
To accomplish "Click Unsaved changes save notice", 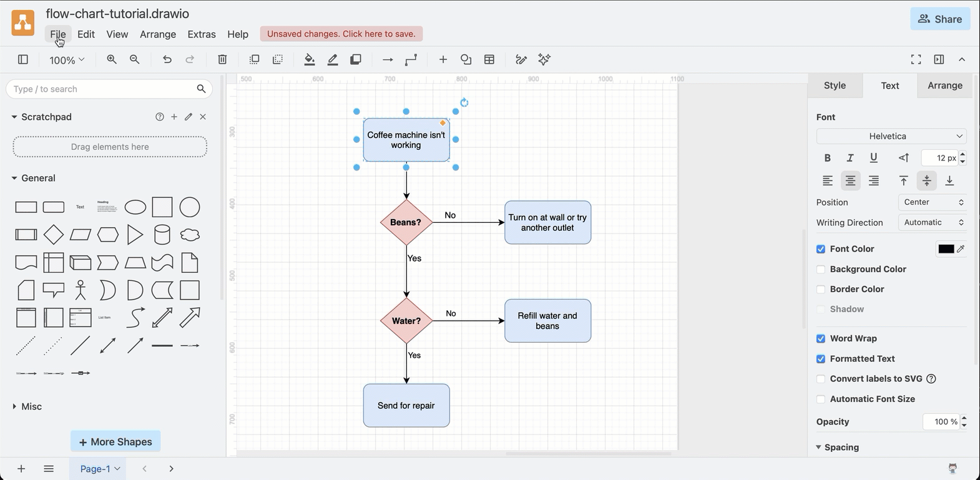I will 341,34.
